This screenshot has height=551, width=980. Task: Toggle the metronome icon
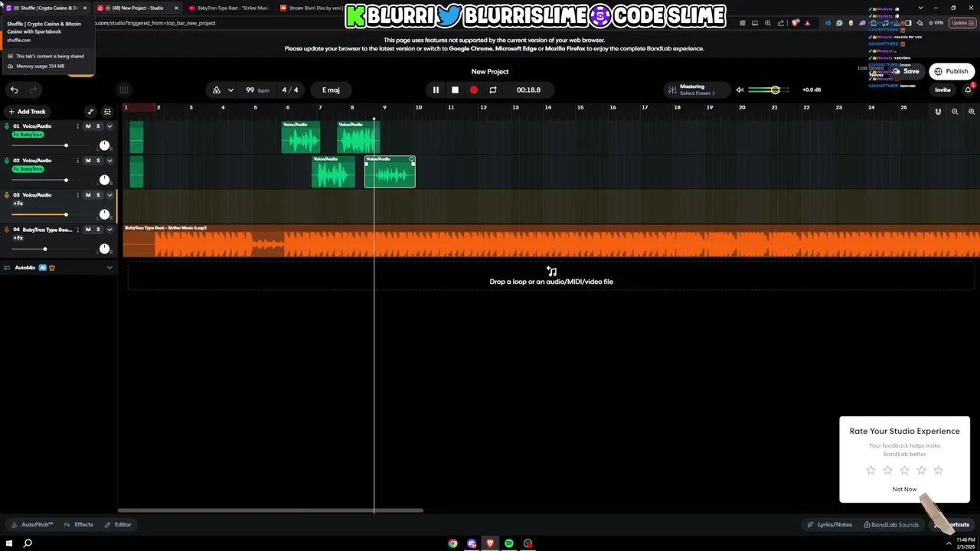pyautogui.click(x=217, y=90)
